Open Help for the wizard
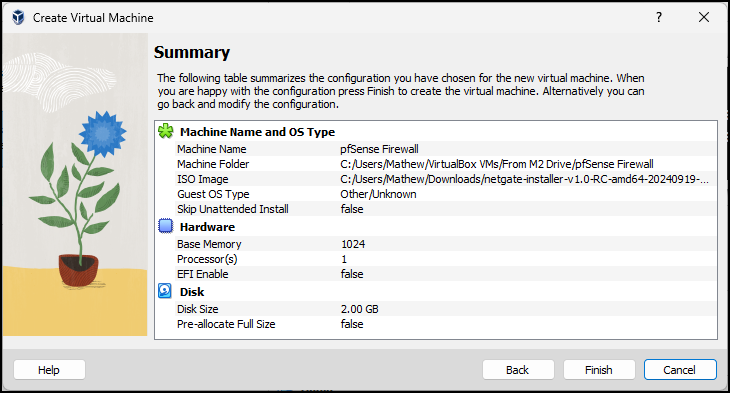Image resolution: width=730 pixels, height=393 pixels. click(49, 370)
